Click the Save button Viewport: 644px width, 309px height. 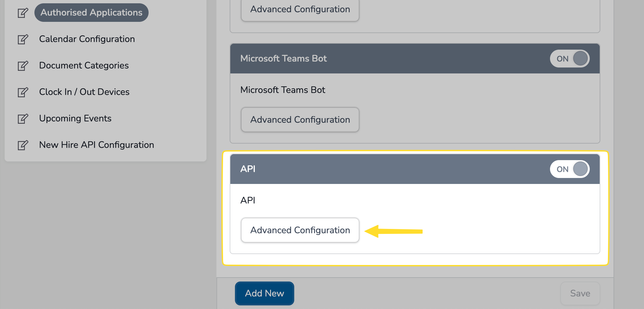pyautogui.click(x=580, y=293)
